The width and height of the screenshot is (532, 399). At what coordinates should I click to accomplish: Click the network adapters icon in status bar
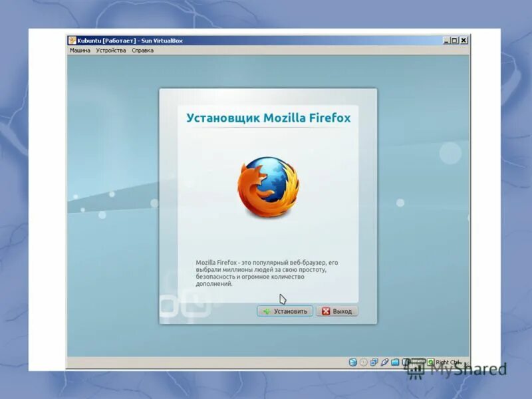pos(374,362)
